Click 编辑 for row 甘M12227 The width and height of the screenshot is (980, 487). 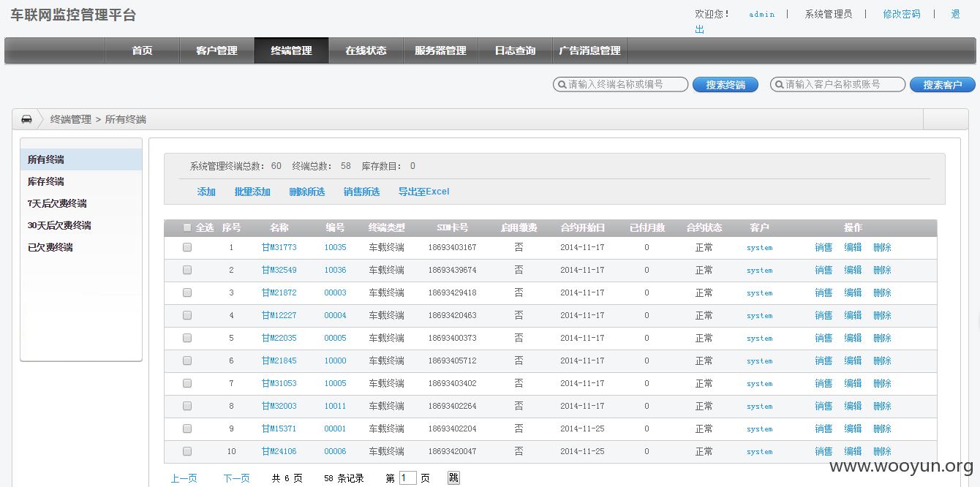(853, 315)
